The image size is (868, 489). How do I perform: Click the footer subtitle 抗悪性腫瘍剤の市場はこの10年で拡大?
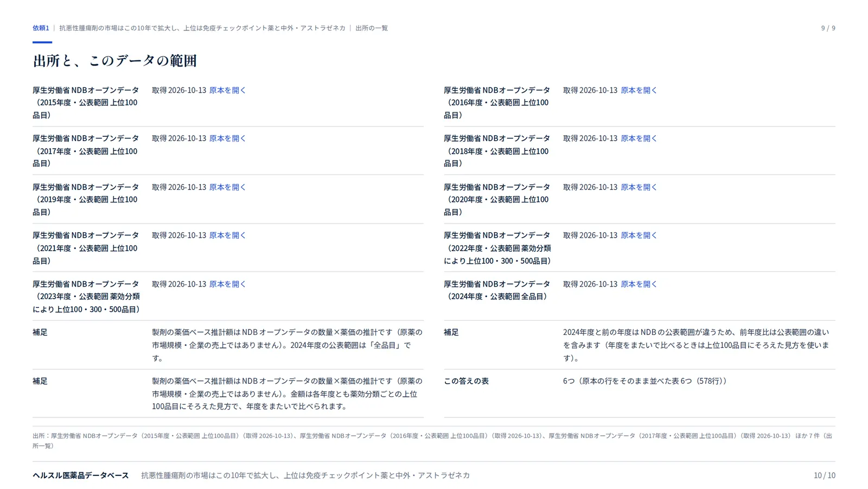(305, 475)
